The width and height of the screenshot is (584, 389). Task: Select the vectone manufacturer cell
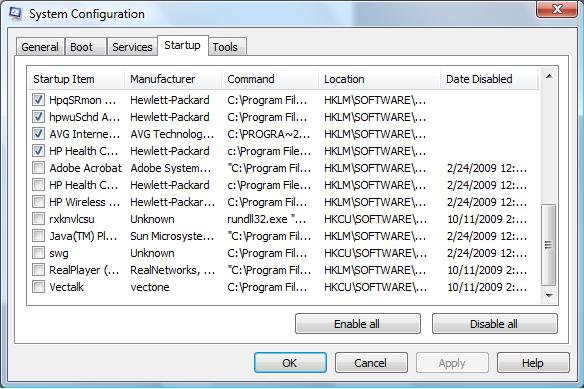click(150, 287)
